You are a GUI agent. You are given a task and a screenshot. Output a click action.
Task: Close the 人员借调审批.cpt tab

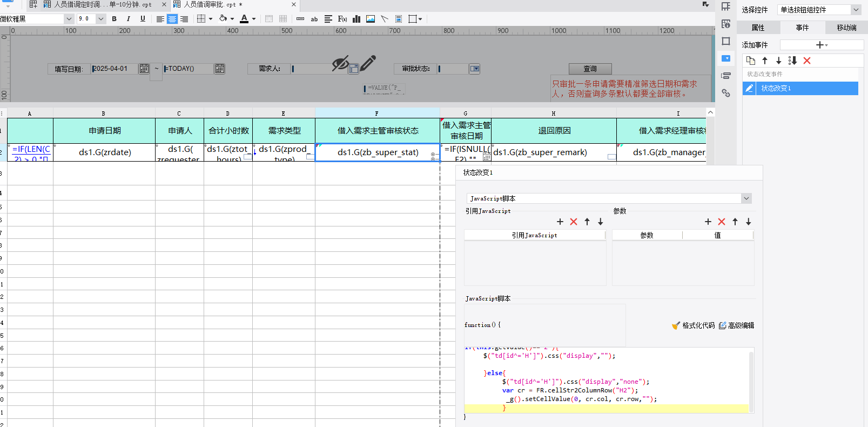pos(294,4)
